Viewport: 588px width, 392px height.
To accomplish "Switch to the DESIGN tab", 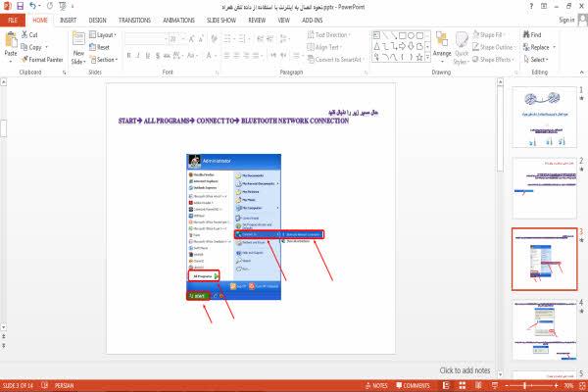I will point(97,21).
